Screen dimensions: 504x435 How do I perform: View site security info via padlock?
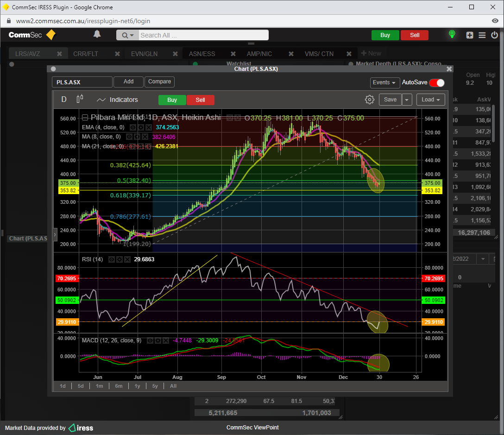pos(9,21)
